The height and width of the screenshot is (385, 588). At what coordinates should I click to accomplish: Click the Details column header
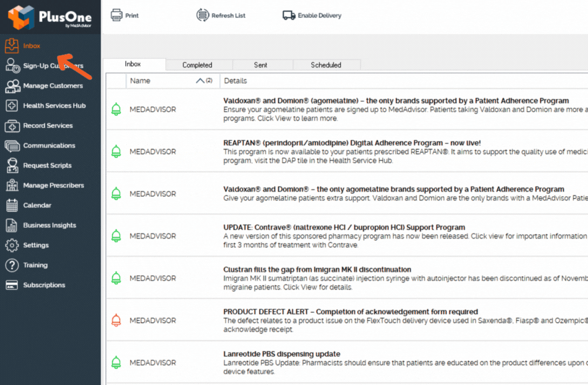(x=236, y=81)
